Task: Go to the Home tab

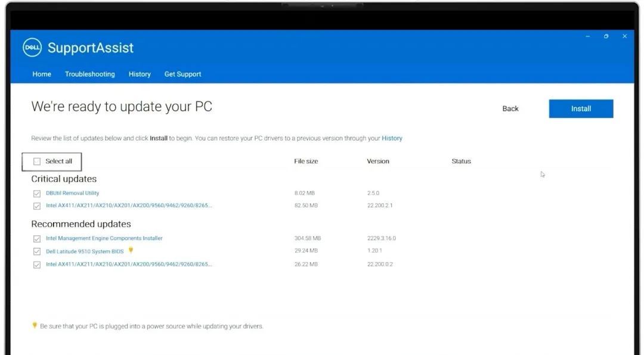Action: click(x=42, y=74)
